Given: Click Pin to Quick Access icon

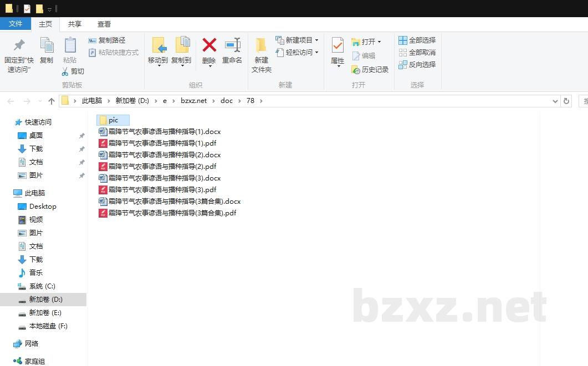Looking at the screenshot, I should [19, 45].
